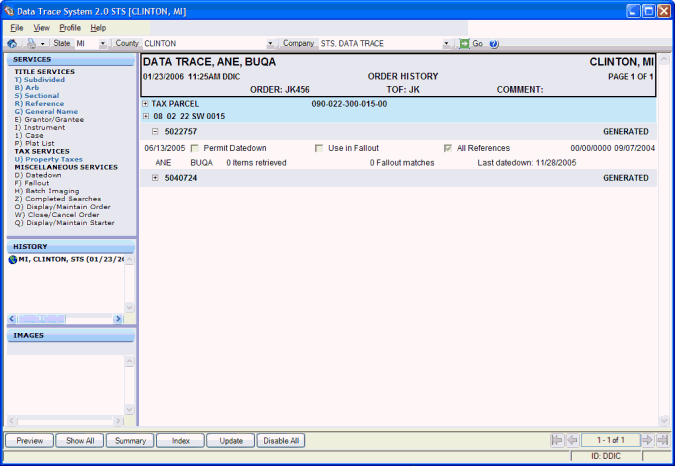Click the Print icon in the toolbar
The width and height of the screenshot is (675, 466).
[x=31, y=43]
